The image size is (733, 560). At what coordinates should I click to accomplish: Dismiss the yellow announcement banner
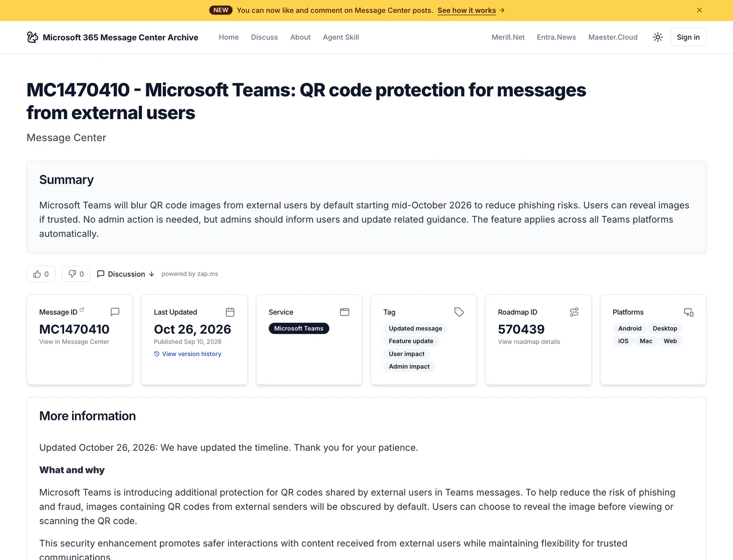(x=699, y=10)
